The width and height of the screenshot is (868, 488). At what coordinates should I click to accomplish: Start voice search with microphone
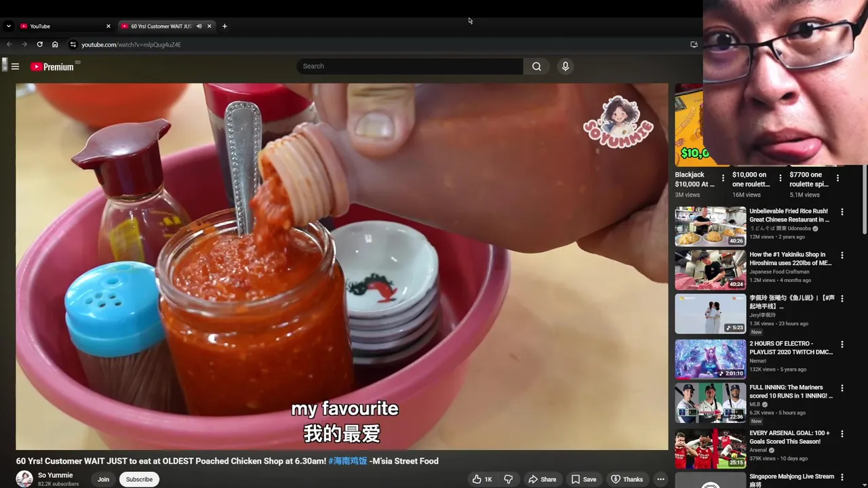pyautogui.click(x=566, y=66)
